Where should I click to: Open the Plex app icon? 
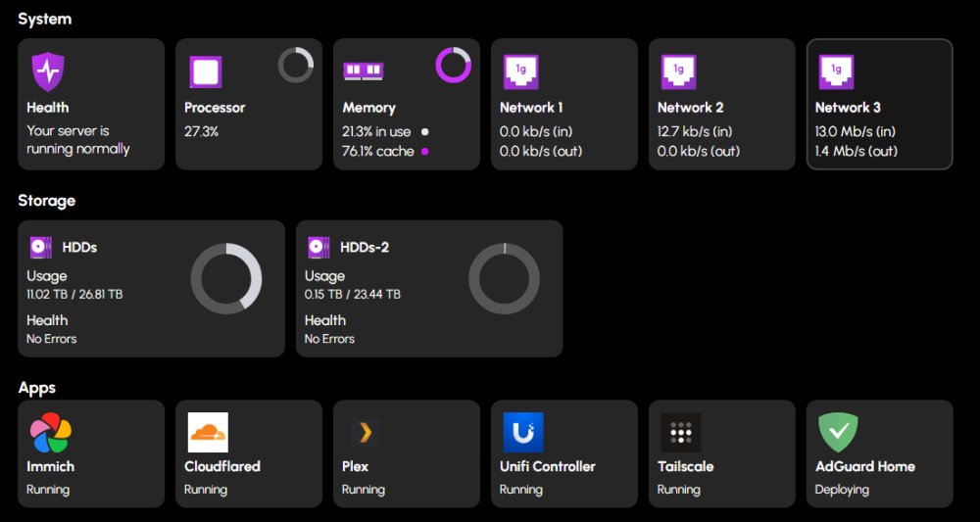(x=366, y=432)
